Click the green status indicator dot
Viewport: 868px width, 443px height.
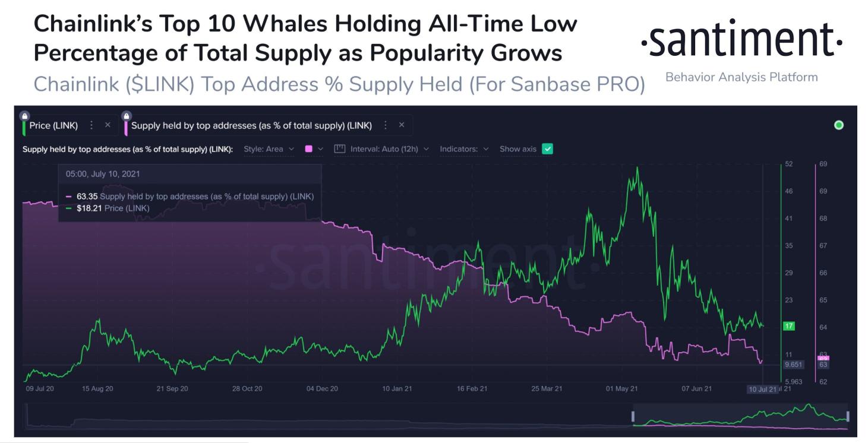(x=838, y=125)
